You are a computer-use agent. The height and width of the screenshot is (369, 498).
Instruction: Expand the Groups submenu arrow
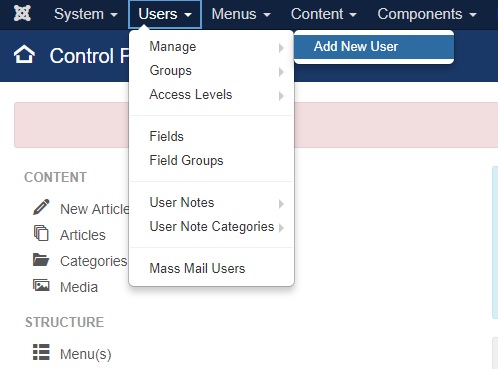pyautogui.click(x=281, y=72)
